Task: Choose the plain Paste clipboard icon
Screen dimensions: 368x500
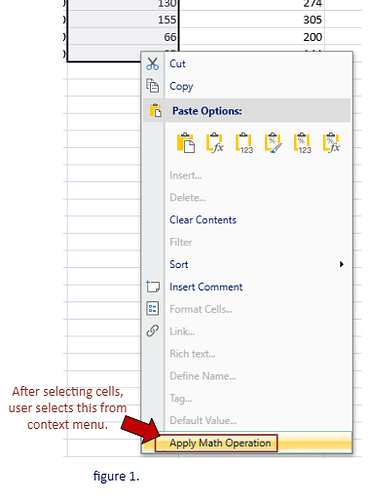Action: click(x=186, y=143)
